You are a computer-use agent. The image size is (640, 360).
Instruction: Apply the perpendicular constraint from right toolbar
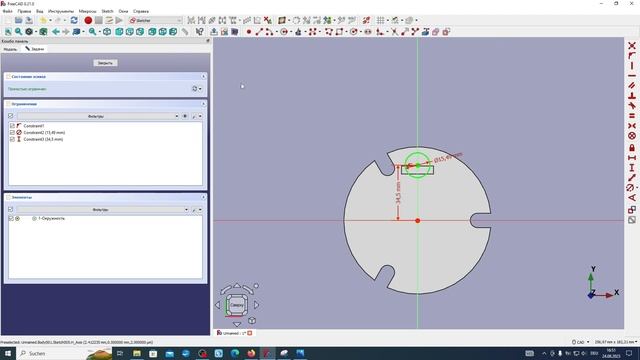[x=632, y=96]
